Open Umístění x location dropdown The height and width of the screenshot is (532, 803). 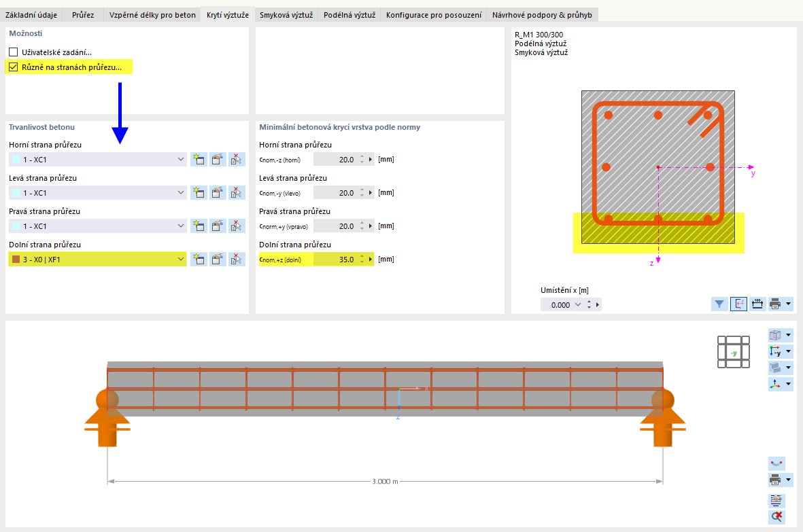pyautogui.click(x=578, y=305)
